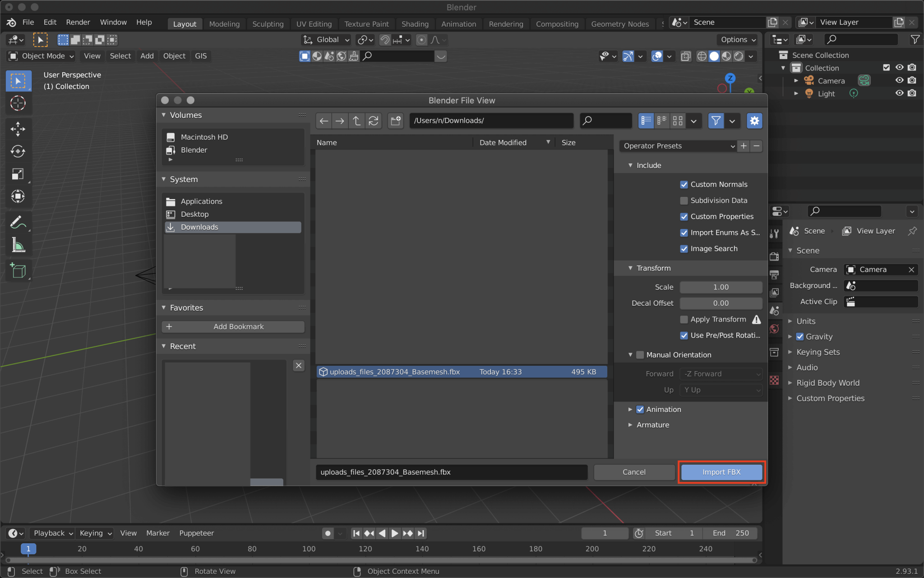
Task: Click Add Bookmark in Favorites
Action: (x=232, y=326)
